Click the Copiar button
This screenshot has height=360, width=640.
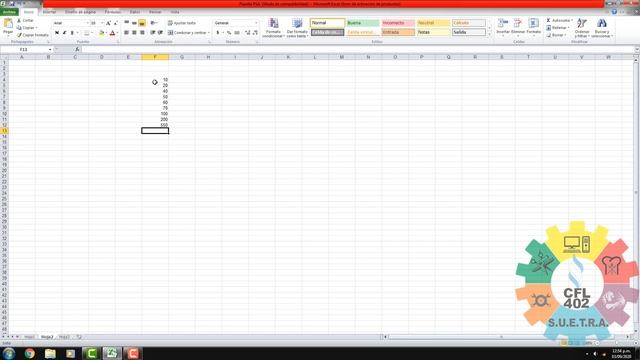[26, 28]
